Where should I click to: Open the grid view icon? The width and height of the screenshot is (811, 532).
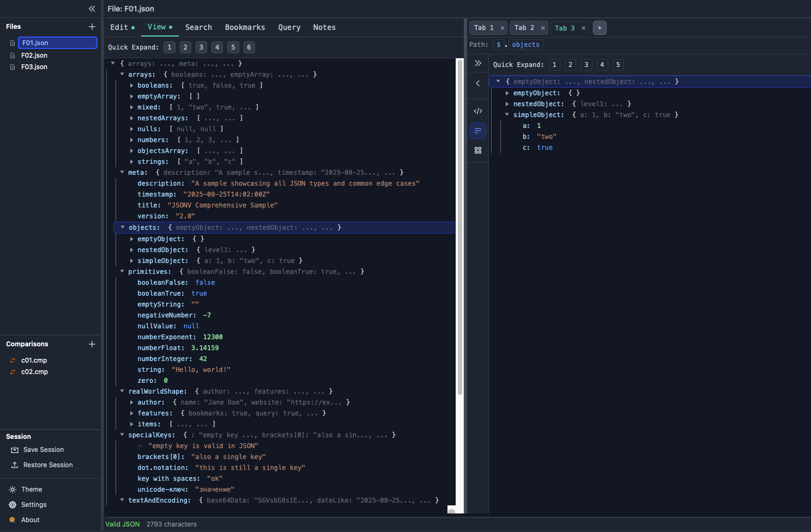click(x=478, y=150)
